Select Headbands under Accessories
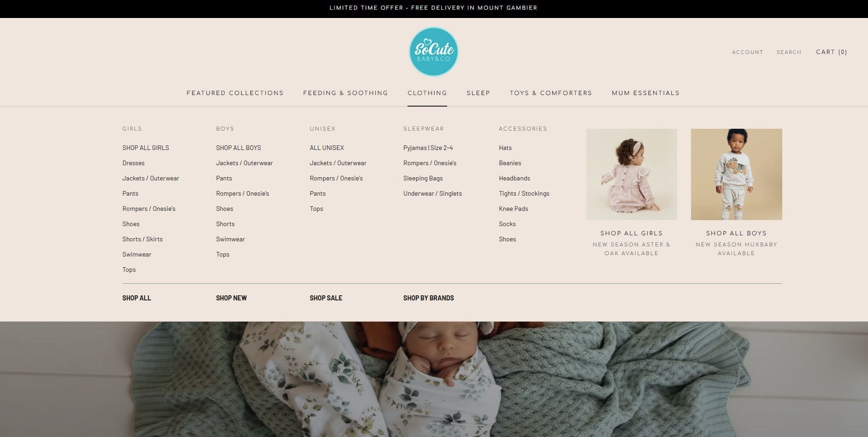 point(514,178)
